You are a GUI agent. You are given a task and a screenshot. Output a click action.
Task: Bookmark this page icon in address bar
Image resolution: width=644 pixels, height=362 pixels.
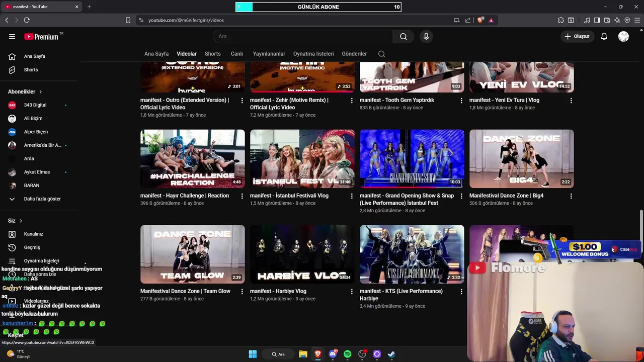click(128, 20)
